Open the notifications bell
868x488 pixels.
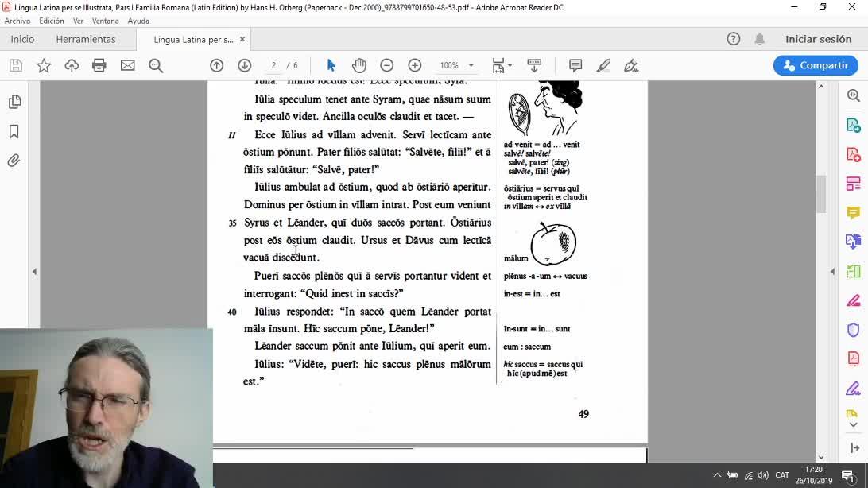click(x=760, y=39)
